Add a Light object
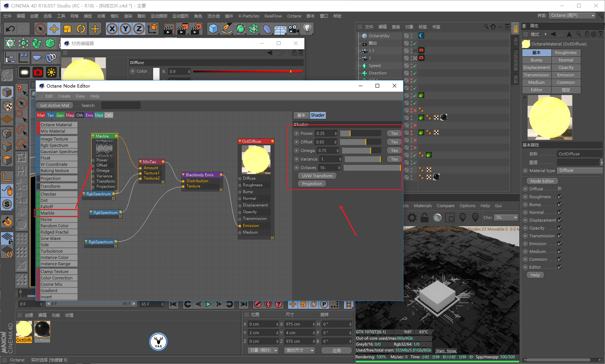Image resolution: width=605 pixels, height=364 pixels. pos(307,29)
